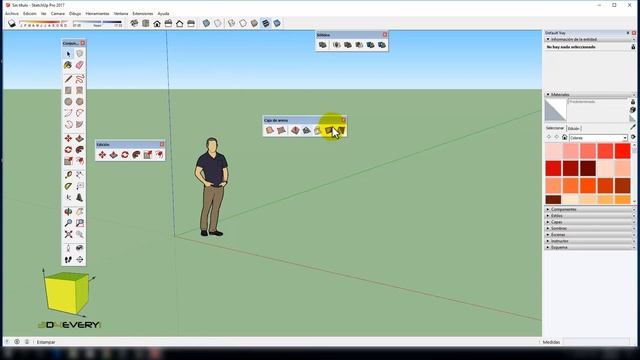
Task: Enable Monochrome face style
Action: tap(277, 23)
